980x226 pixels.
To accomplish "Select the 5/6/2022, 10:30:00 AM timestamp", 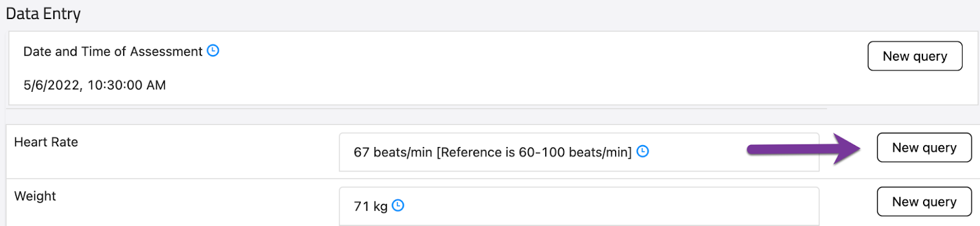I will [95, 85].
